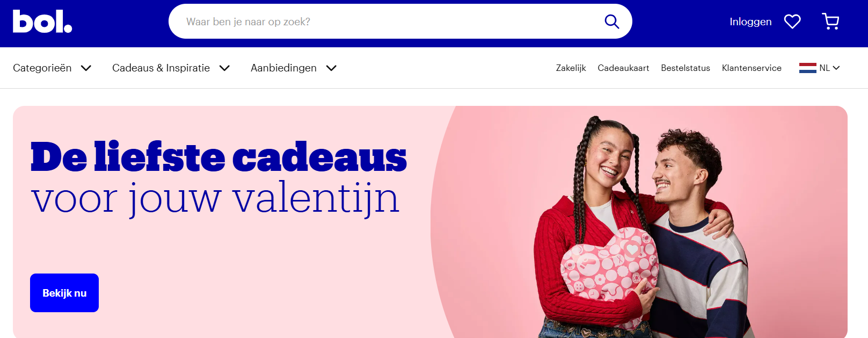868x338 pixels.
Task: Click the Inloggen link
Action: (750, 21)
